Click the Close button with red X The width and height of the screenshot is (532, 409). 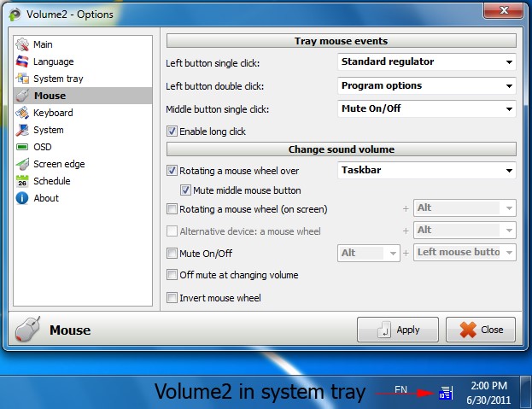click(480, 330)
